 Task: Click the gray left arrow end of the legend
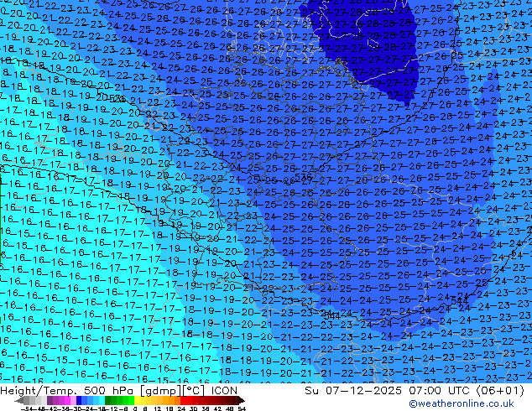point(19,401)
